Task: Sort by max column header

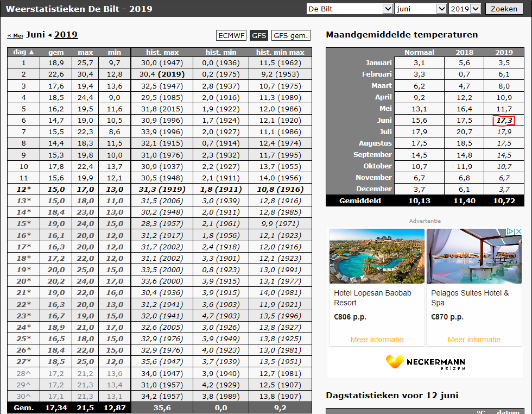Action: click(85, 52)
